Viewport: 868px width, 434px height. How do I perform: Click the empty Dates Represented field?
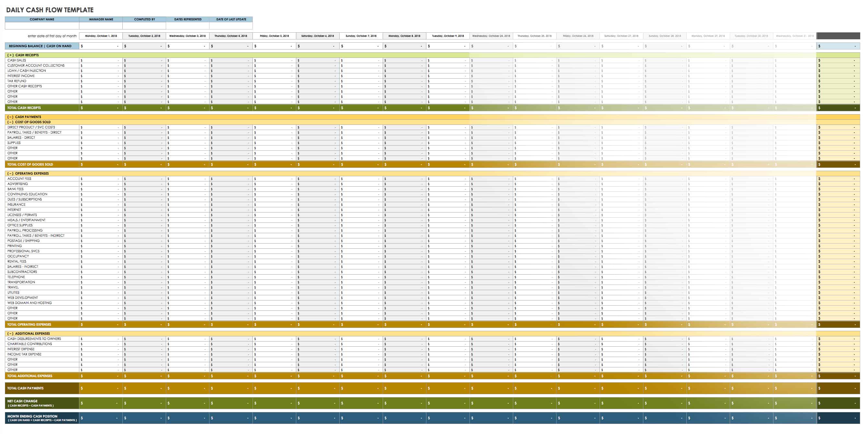[x=188, y=26]
